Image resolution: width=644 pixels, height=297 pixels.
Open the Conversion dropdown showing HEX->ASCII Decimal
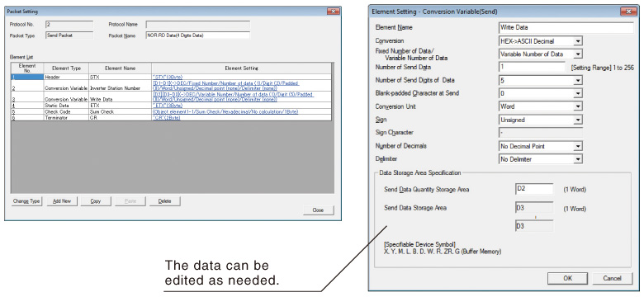(x=541, y=41)
